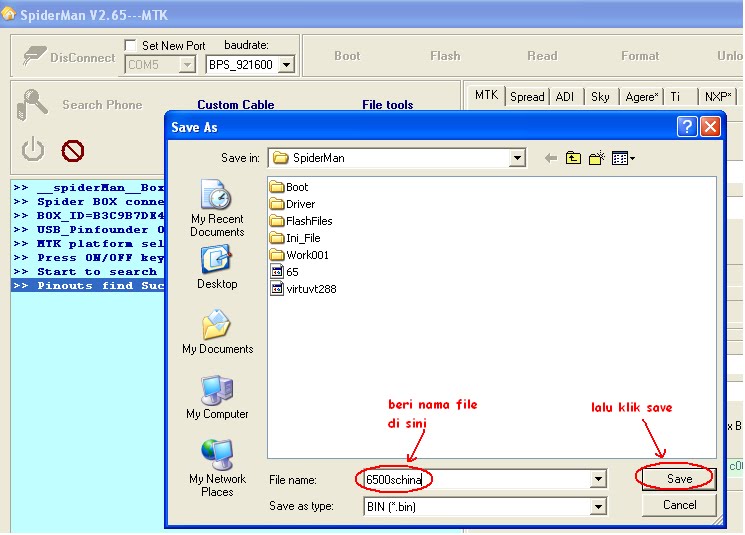This screenshot has width=745, height=535.
Task: Click the Custom Cable link
Action: pos(236,105)
